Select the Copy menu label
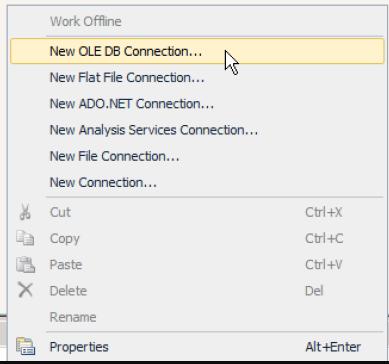The height and width of the screenshot is (364, 389). (65, 239)
